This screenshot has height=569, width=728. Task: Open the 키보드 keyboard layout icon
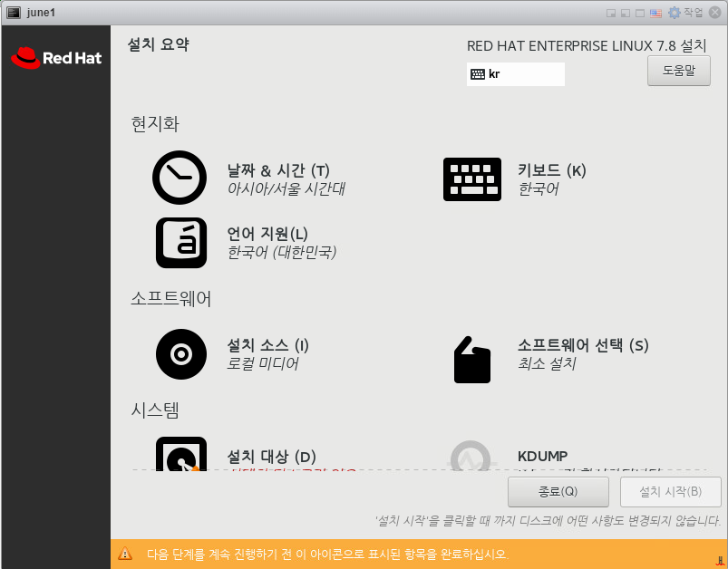coord(472,179)
